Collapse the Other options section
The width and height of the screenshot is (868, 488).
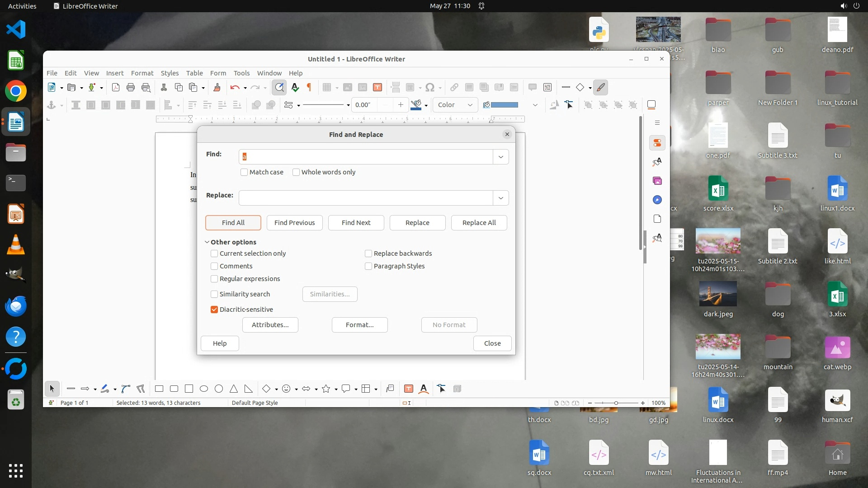point(207,242)
